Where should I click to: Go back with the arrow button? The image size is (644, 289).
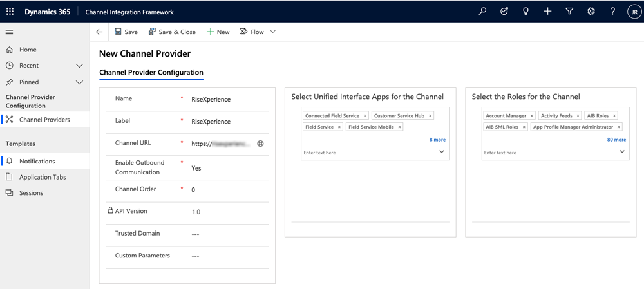pos(99,32)
